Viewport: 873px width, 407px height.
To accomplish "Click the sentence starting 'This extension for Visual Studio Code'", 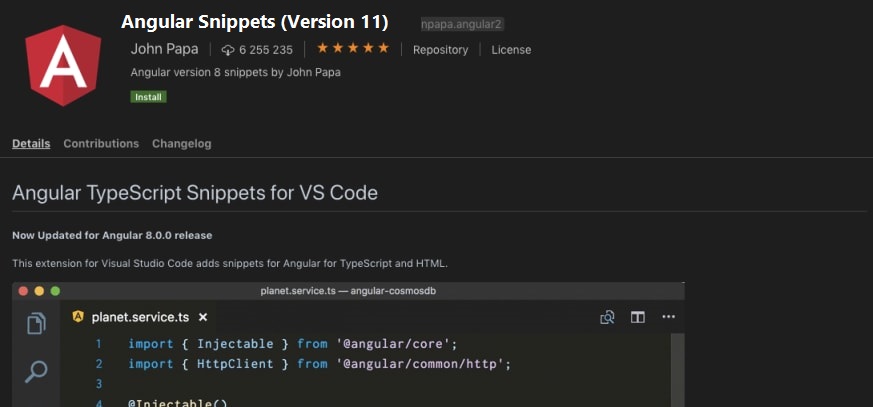I will click(x=230, y=263).
